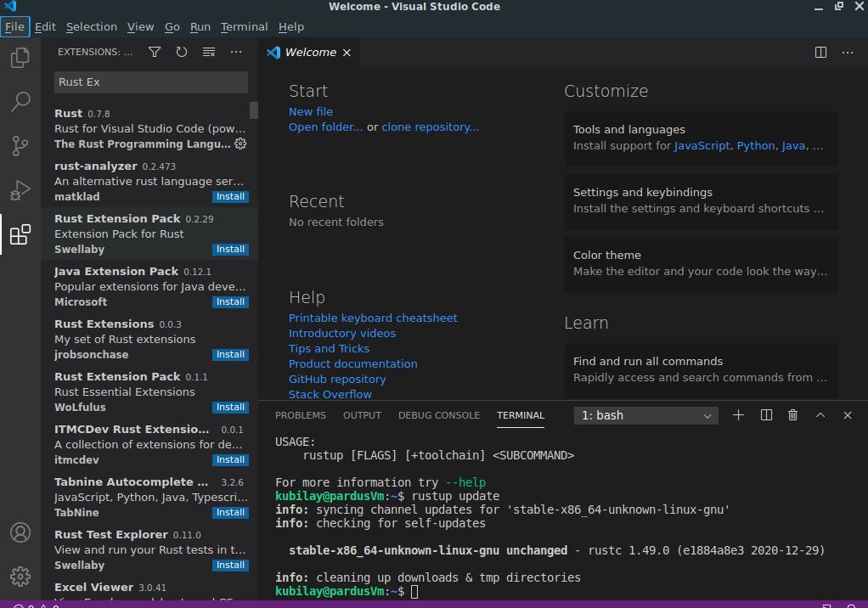Click the Open folder link
Viewport: 868px width, 608px height.
tap(325, 127)
